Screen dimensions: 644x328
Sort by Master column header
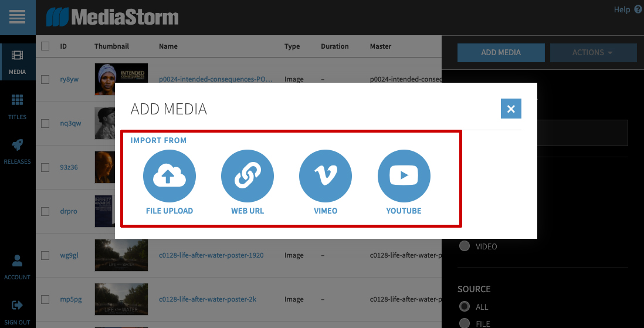[380, 46]
